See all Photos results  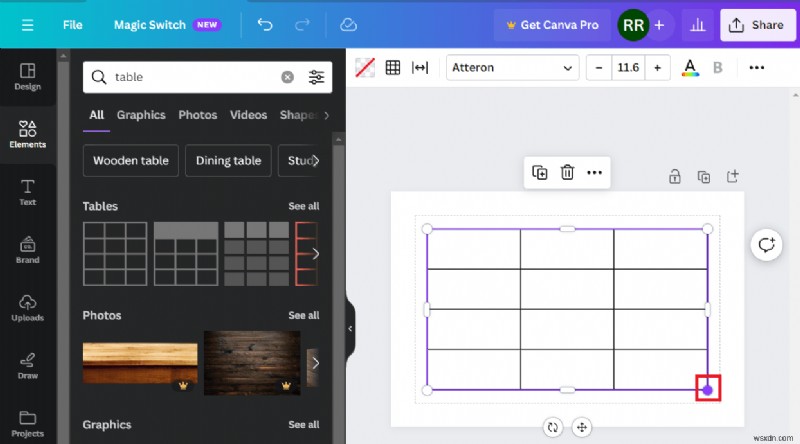click(x=304, y=315)
